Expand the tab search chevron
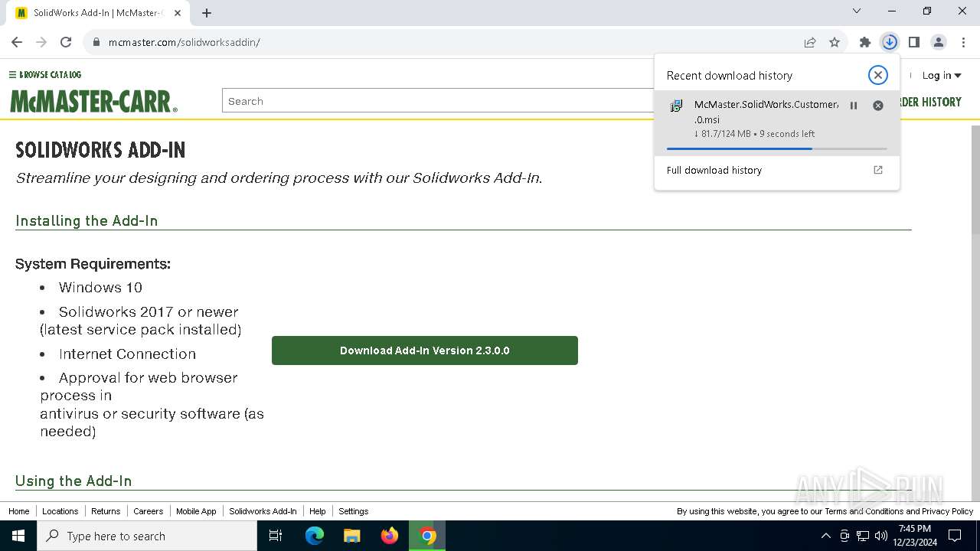The height and width of the screenshot is (551, 980). pos(857,11)
